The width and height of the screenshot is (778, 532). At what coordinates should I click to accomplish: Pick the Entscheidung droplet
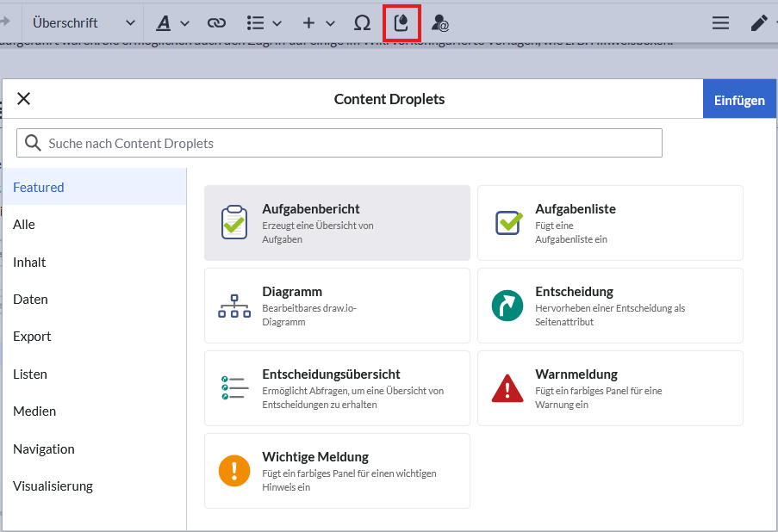(x=610, y=305)
